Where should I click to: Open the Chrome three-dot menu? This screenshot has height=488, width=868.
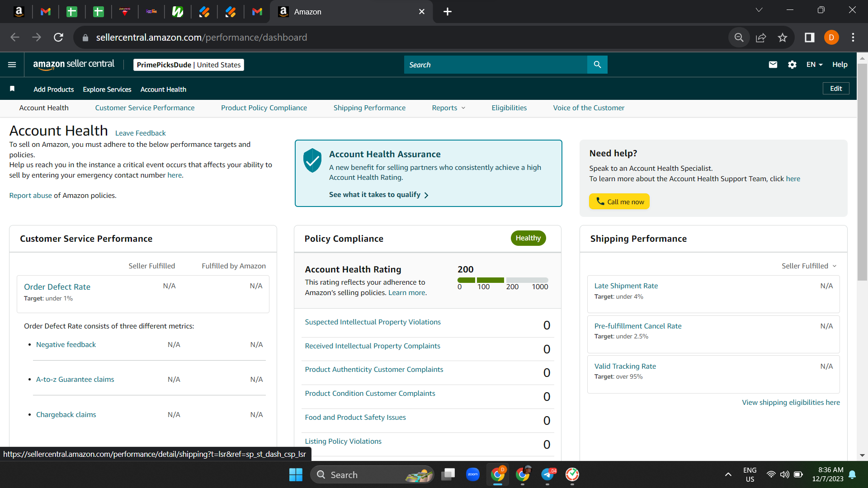point(853,38)
